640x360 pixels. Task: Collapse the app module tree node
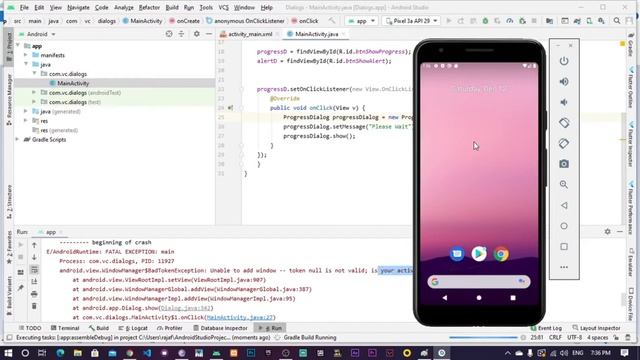18,46
